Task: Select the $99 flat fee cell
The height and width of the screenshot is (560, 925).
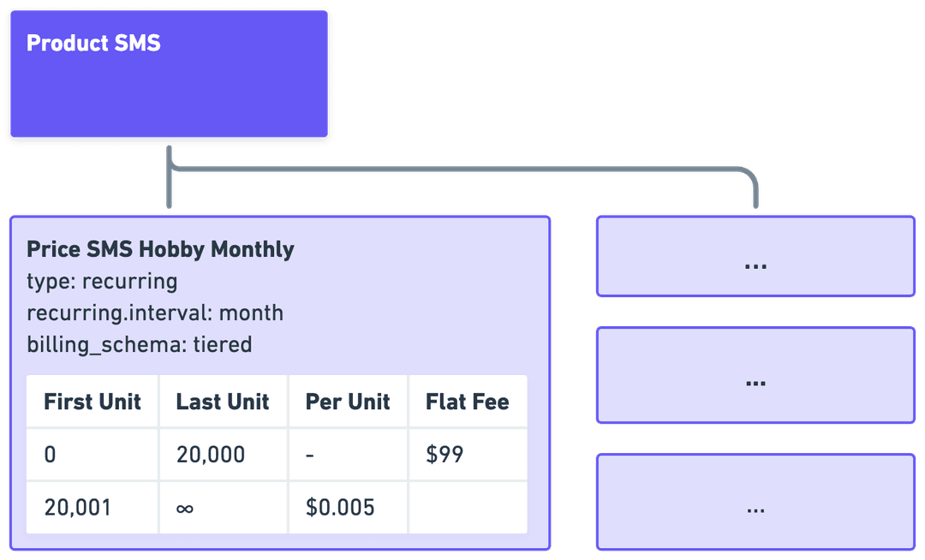Action: pyautogui.click(x=445, y=454)
